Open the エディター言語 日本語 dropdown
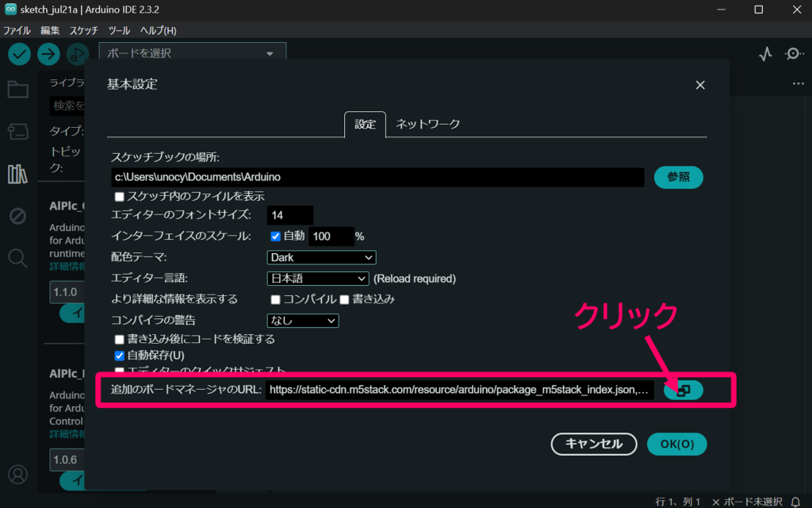 pyautogui.click(x=318, y=279)
